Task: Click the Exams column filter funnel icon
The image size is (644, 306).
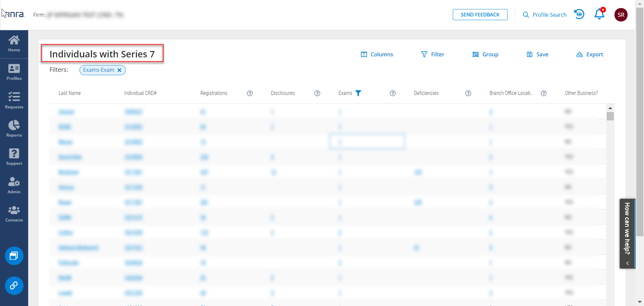Action: [358, 93]
